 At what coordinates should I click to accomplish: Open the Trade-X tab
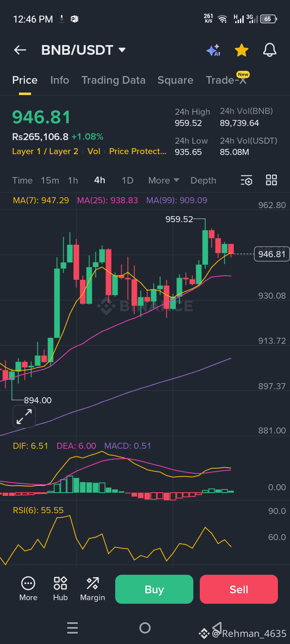(226, 80)
